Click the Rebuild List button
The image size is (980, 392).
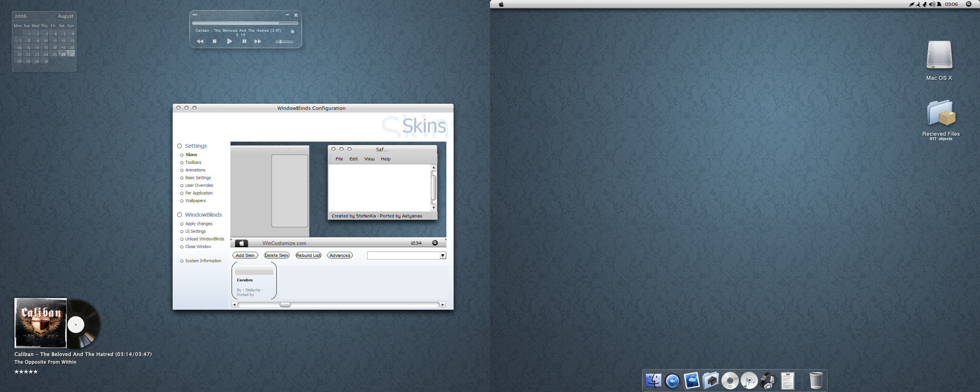pyautogui.click(x=308, y=255)
